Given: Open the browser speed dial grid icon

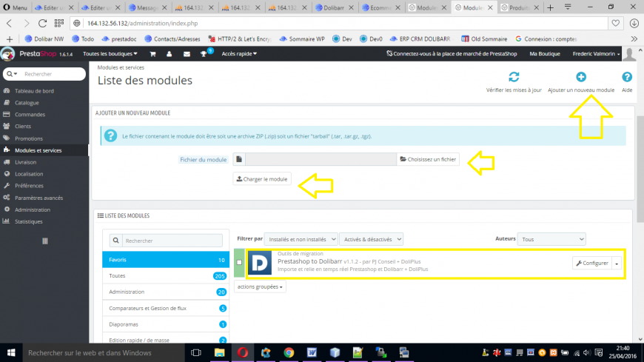Looking at the screenshot, I should [x=59, y=24].
